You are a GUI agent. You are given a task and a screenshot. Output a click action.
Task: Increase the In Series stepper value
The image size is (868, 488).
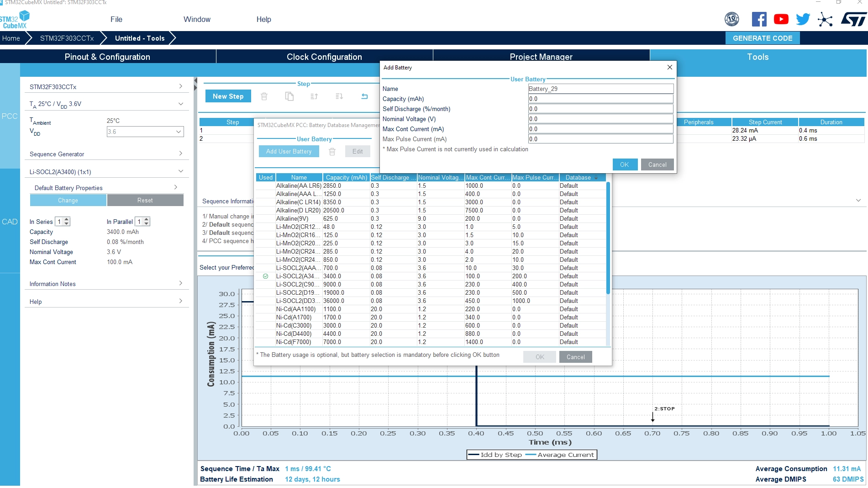(67, 219)
